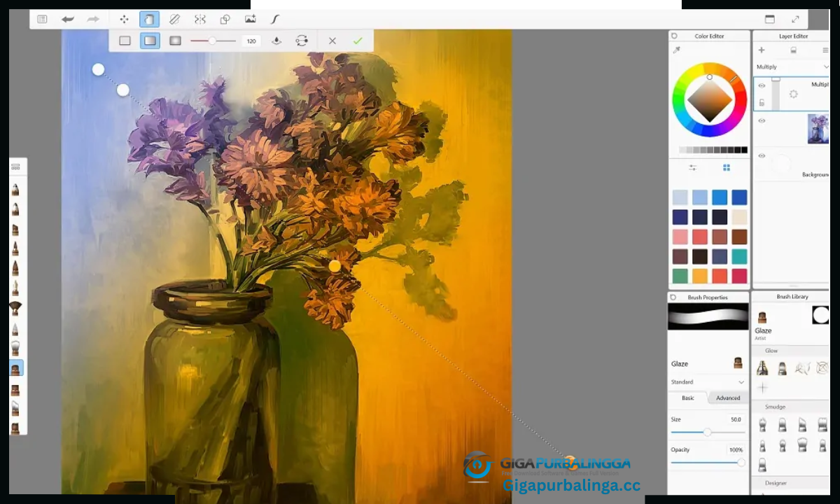Add a new layer with plus

(x=762, y=50)
